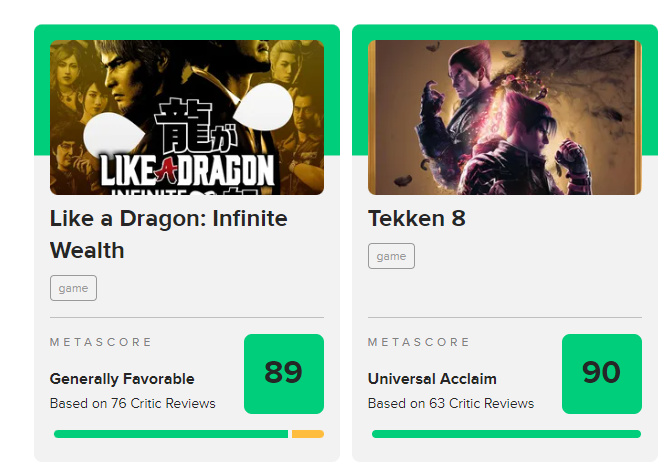Click the yellow segment of Infinite Wealth's score bar
This screenshot has width=670, height=472.
[307, 434]
